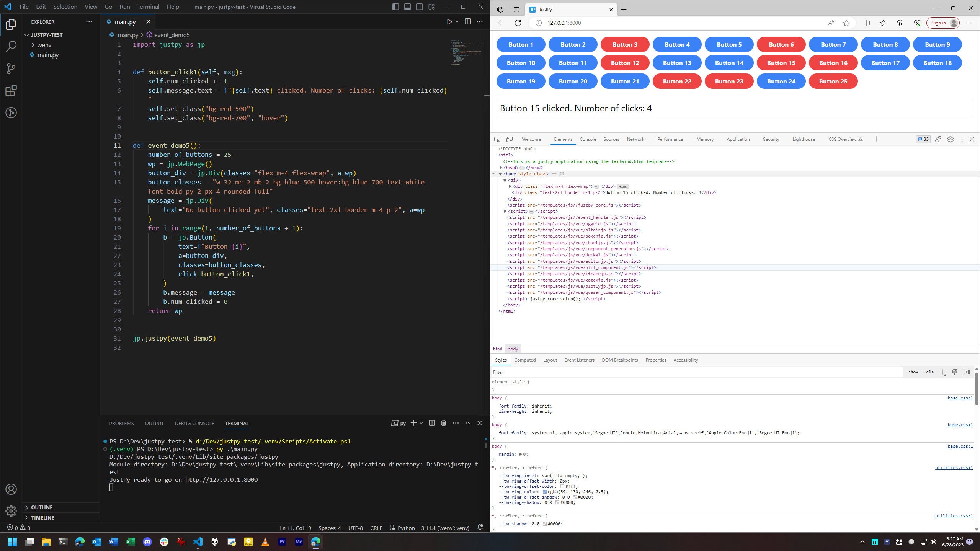Toggle rendering emulations brush icon

[954, 372]
